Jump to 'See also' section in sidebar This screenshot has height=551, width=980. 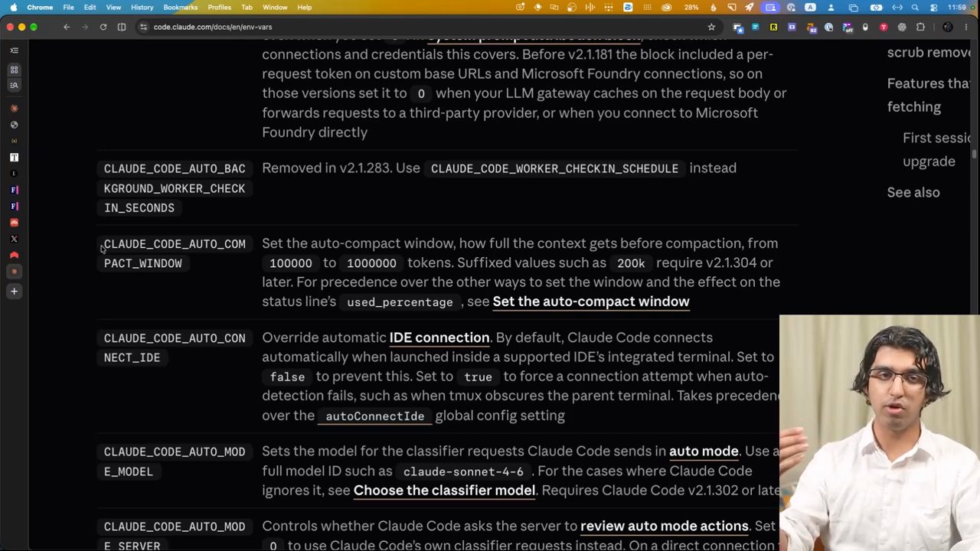coord(913,192)
